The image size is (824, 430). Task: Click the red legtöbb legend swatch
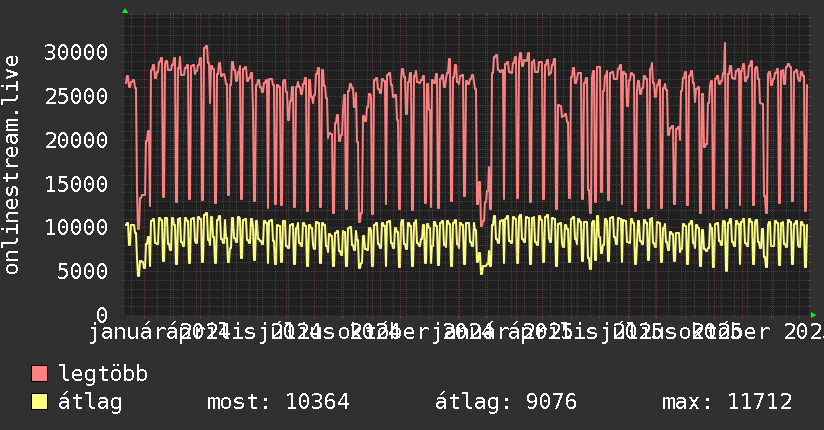tap(39, 374)
